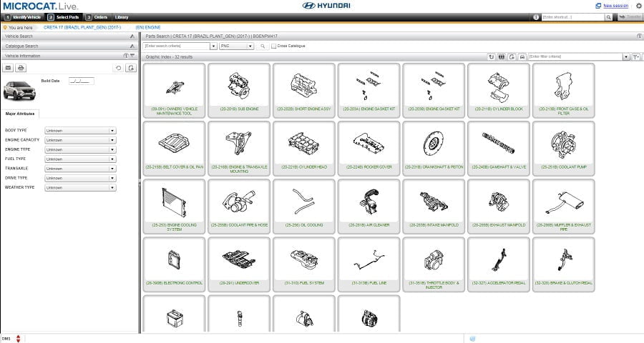Viewport: 644px width, 343px height.
Task: Open the Coolant Pump graphic
Action: (564, 149)
